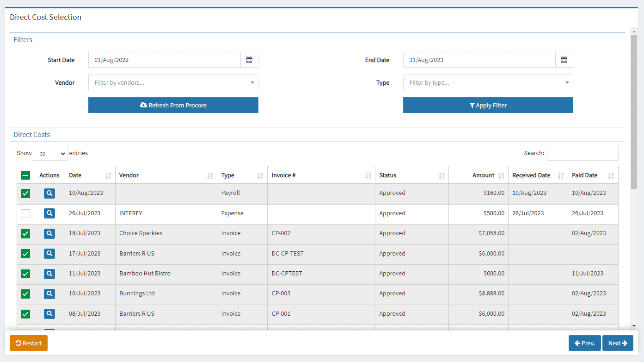View details of Barriers R US CP-001
The height and width of the screenshot is (362, 644).
(49, 313)
